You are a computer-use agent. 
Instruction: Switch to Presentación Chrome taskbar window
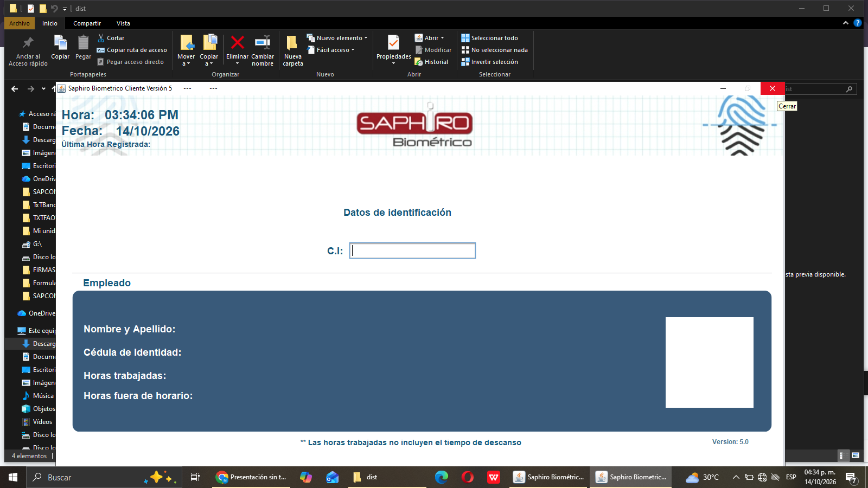tap(252, 477)
